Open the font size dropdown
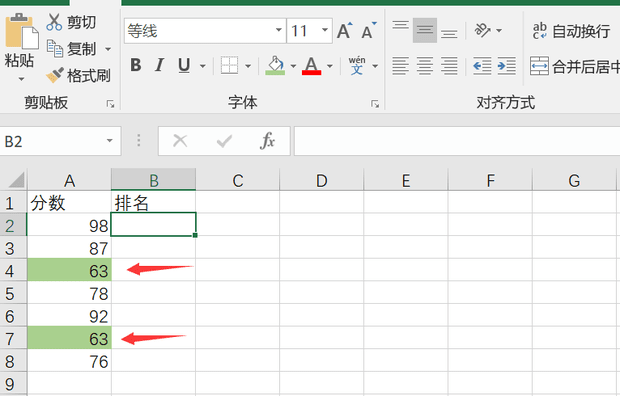Viewport: 620px width, 396px height. point(325,30)
